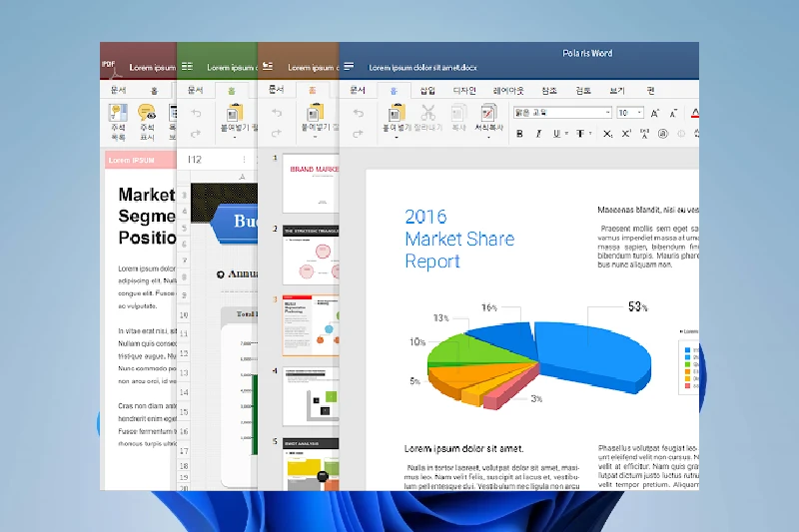Select the orange 홈 tab in presentation window
This screenshot has width=799, height=532.
[x=312, y=90]
